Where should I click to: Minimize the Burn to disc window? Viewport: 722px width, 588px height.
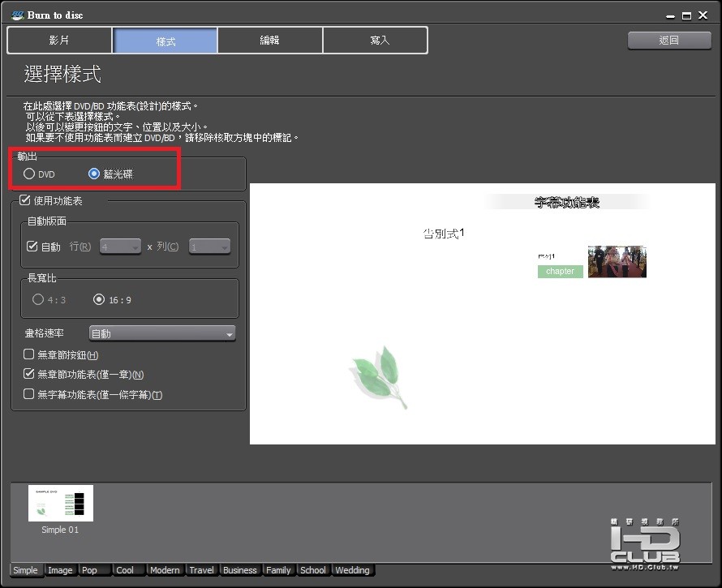pos(670,15)
